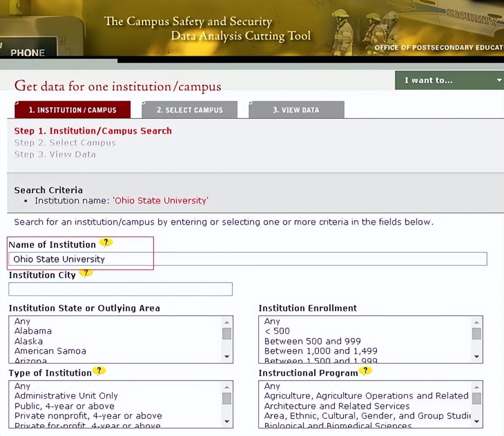Click the Name of Institution text field

(x=248, y=259)
